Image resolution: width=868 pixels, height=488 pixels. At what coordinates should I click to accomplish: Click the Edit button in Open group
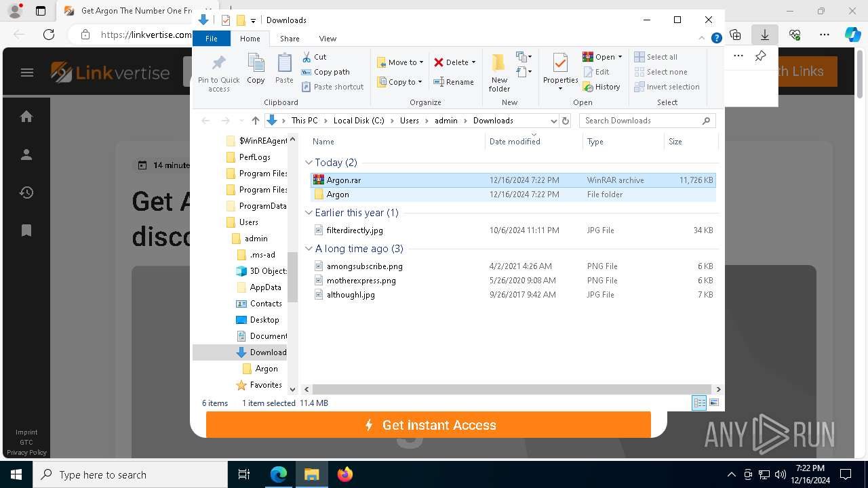pyautogui.click(x=596, y=72)
